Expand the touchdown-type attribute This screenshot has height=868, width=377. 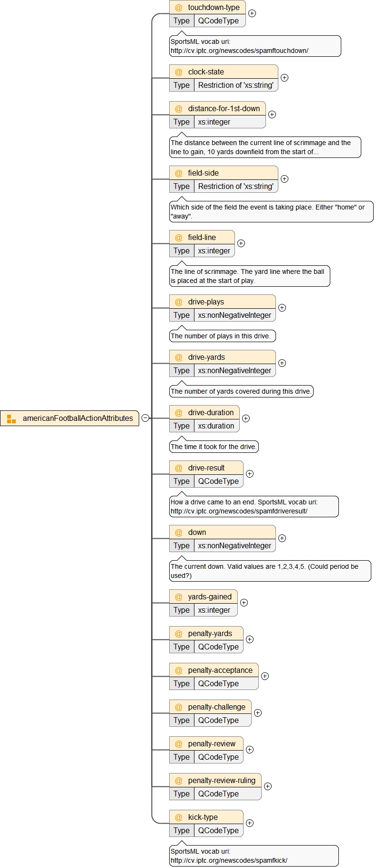[x=252, y=13]
